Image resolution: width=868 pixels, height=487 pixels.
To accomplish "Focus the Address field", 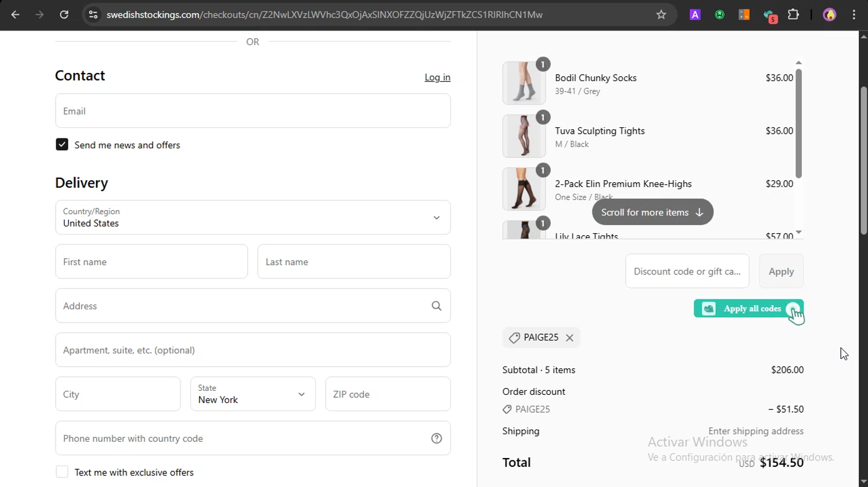I will tap(253, 306).
